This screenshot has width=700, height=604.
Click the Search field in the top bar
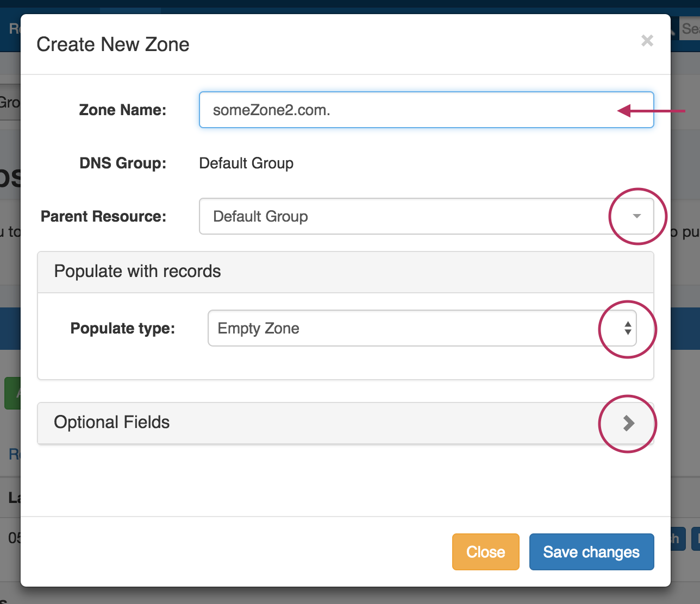coord(690,28)
